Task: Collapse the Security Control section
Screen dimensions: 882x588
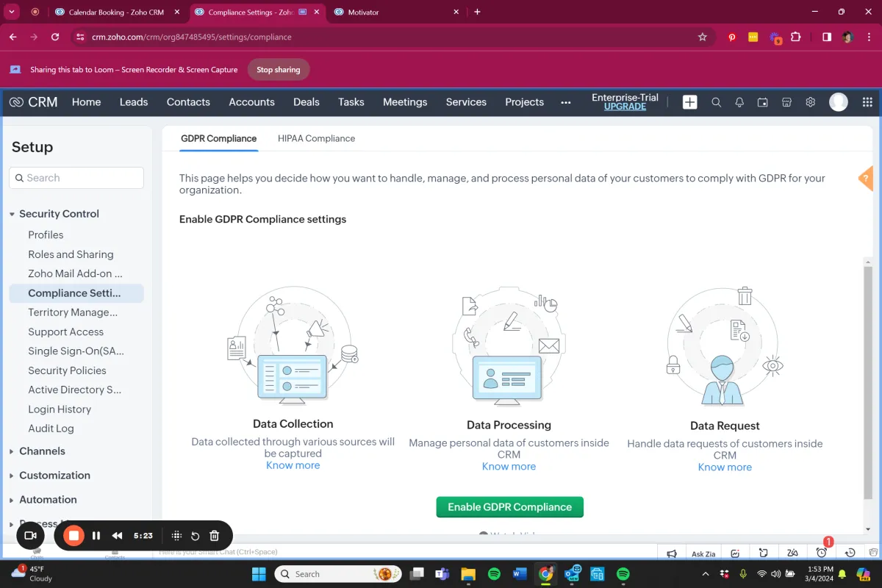Action: tap(12, 215)
